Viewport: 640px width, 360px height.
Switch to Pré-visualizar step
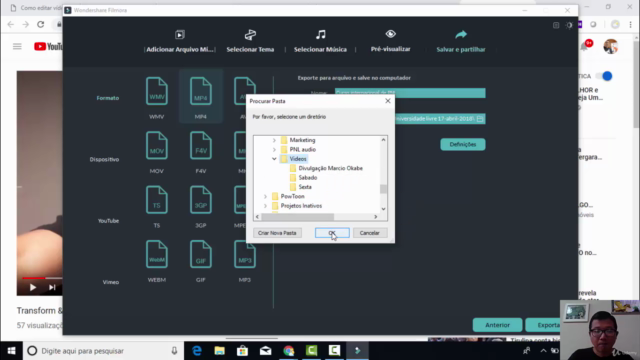pyautogui.click(x=391, y=41)
